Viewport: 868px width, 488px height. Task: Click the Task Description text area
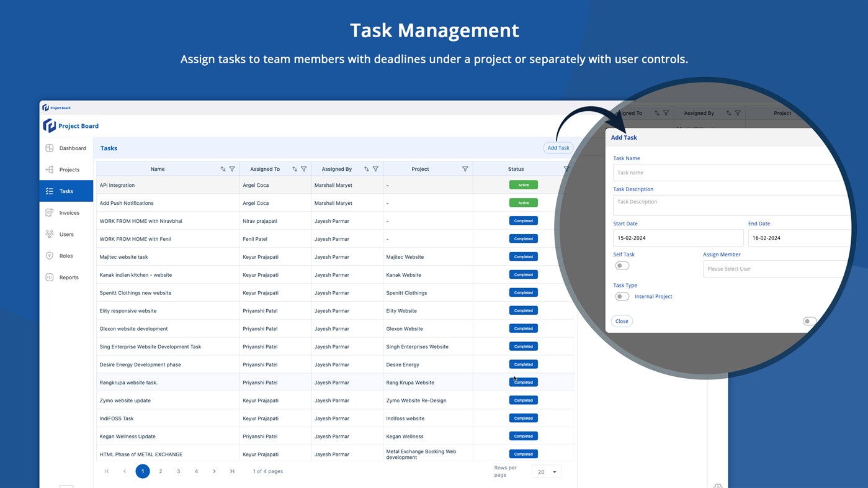tap(732, 205)
